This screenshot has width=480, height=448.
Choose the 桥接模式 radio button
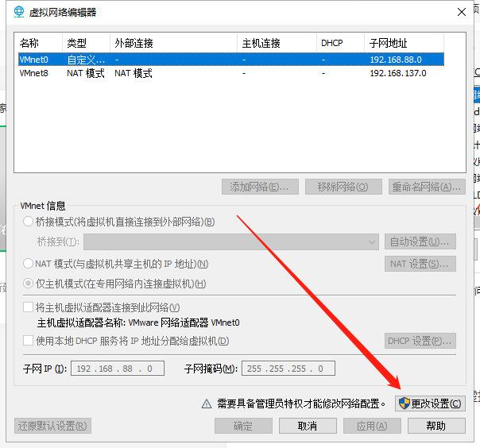point(29,222)
